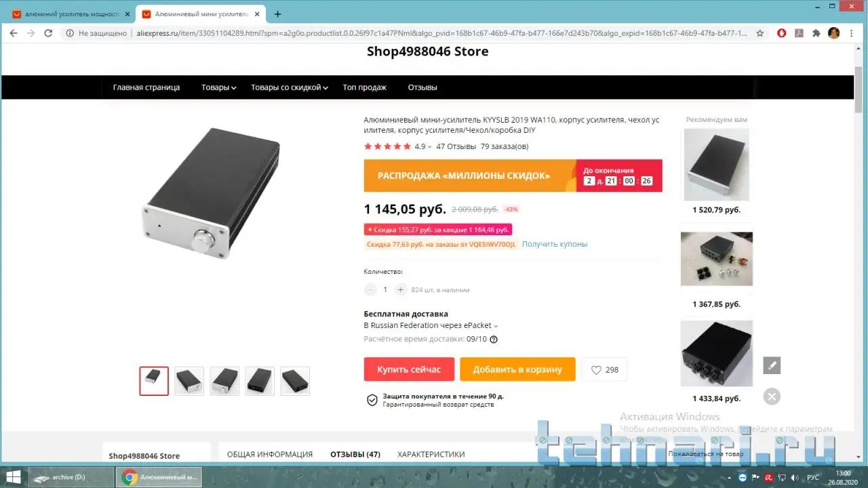Open the Топ продаж menu item
Viewport: 868px width, 488px height.
[364, 87]
